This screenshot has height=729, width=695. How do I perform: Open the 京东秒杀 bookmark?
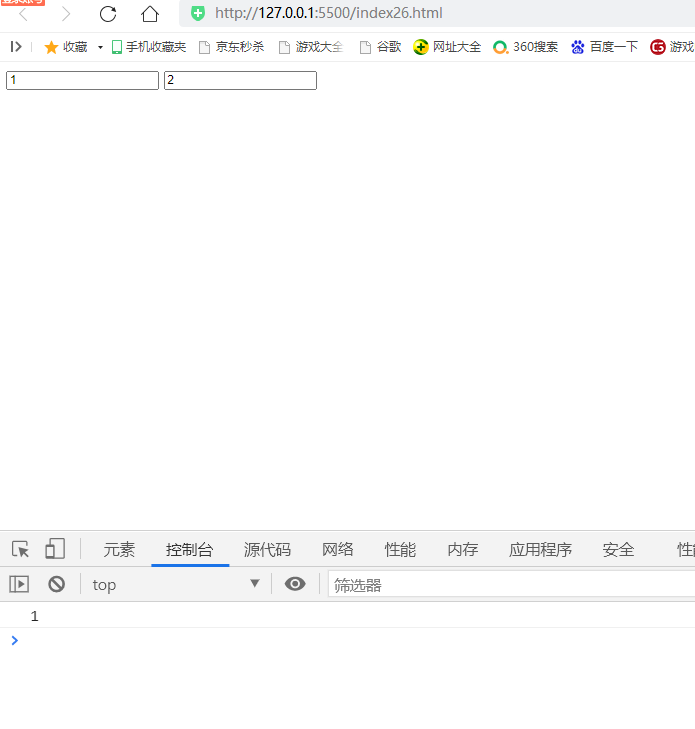point(232,47)
